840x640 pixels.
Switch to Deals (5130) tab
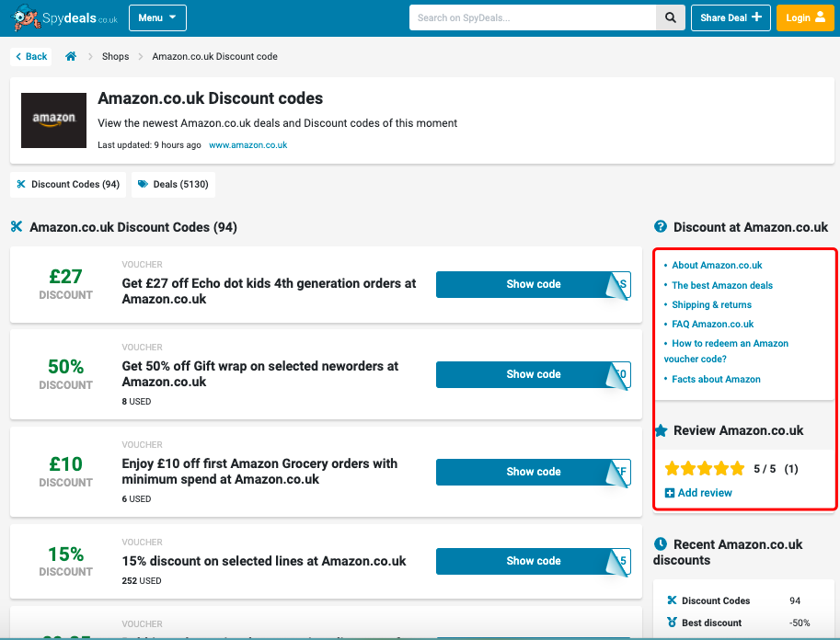point(173,185)
